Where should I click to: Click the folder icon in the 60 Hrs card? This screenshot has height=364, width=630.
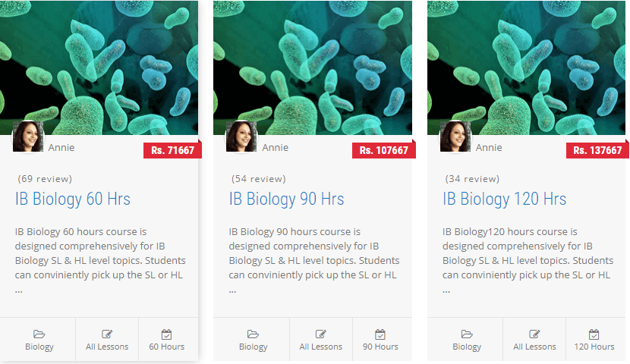click(39, 334)
